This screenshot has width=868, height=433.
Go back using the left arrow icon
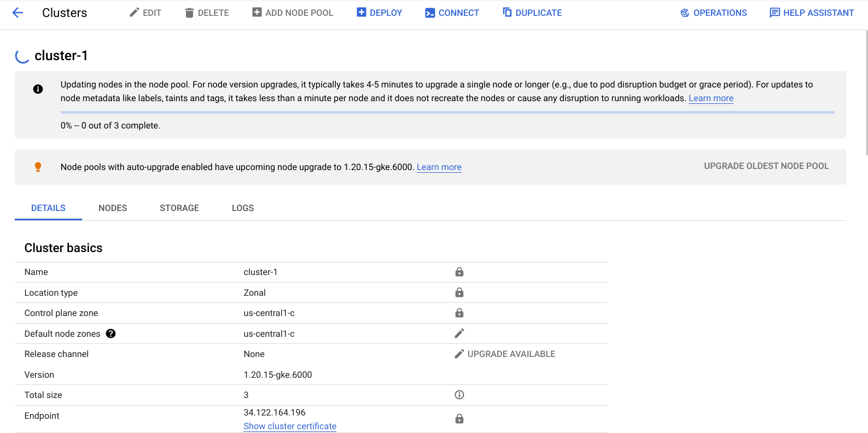pos(18,13)
